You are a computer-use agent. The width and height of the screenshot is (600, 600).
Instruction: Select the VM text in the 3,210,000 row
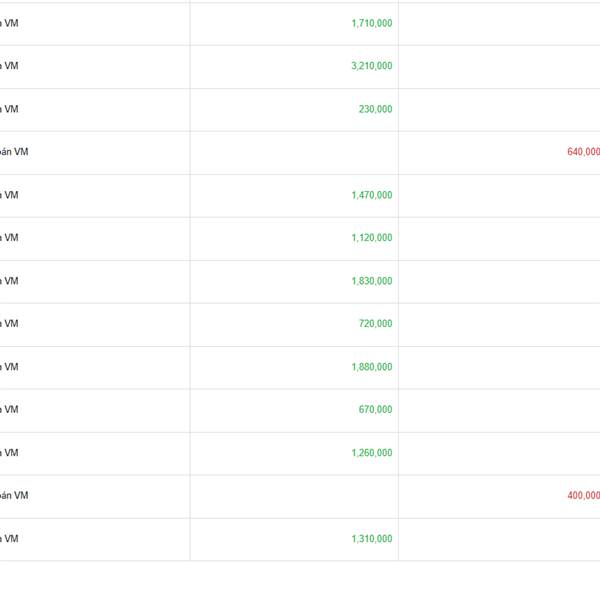9,66
